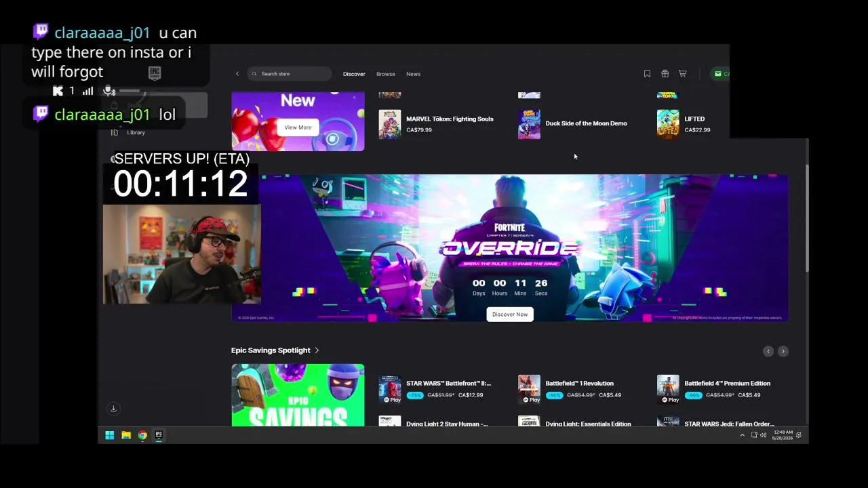Open Battlefield 4 Premium Edition title
The height and width of the screenshot is (488, 868).
[x=727, y=384]
